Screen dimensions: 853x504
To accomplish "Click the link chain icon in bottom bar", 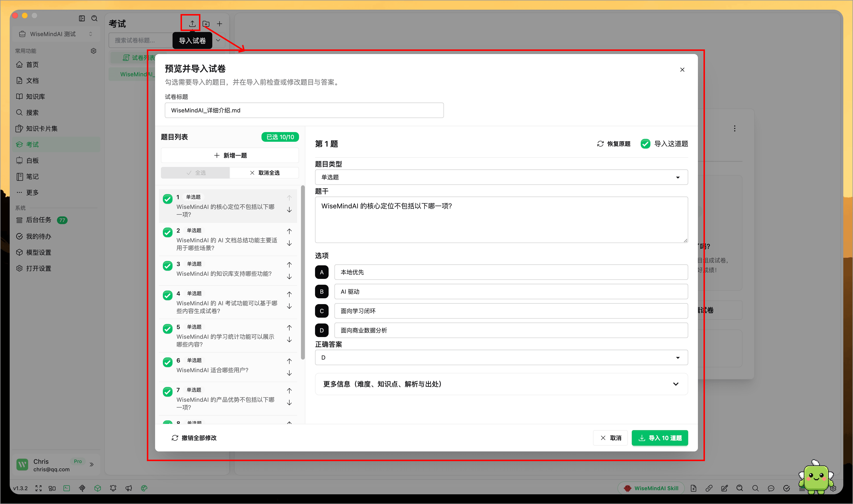I will (x=709, y=488).
